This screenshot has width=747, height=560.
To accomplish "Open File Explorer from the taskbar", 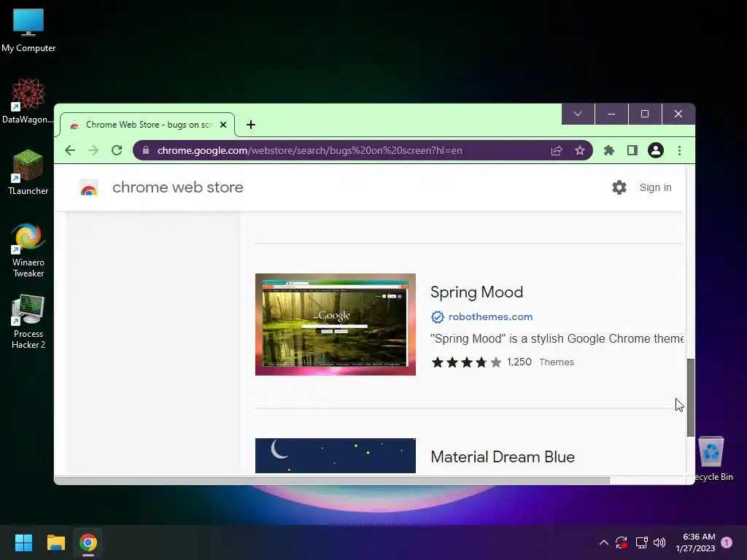I will click(55, 542).
